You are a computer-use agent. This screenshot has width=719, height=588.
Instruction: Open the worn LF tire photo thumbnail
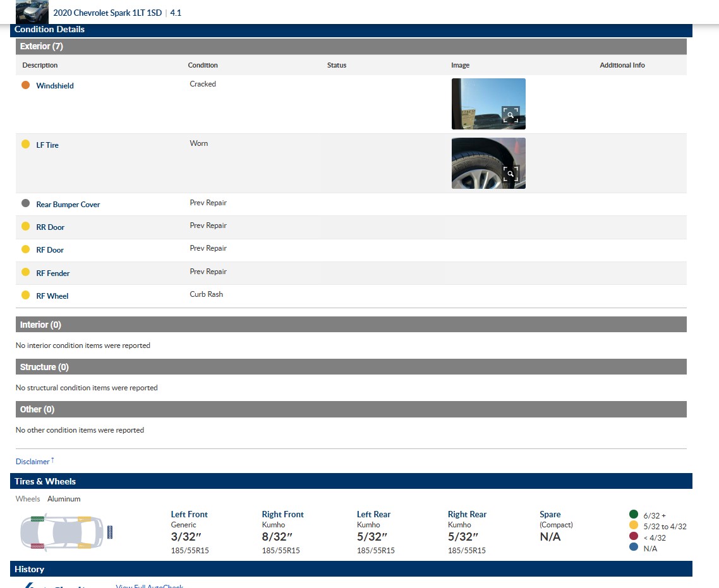point(488,163)
